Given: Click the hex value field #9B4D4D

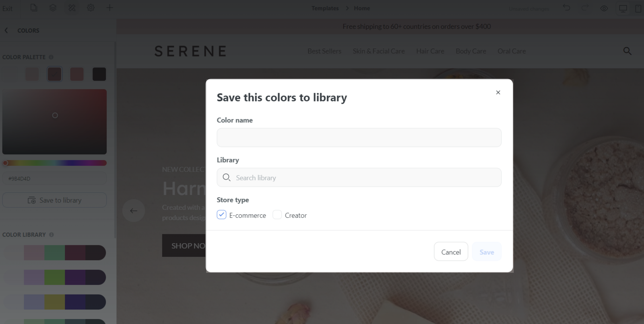Looking at the screenshot, I should (54, 178).
